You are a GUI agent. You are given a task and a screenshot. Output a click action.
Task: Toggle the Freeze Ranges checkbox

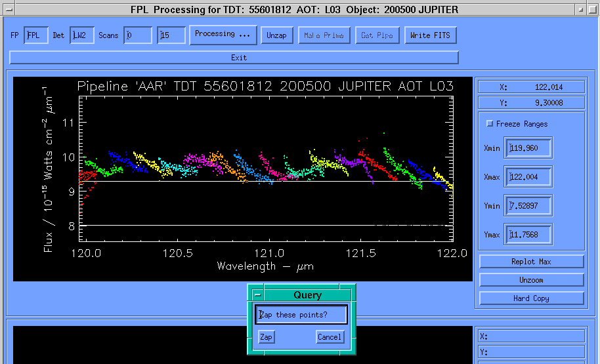pos(490,124)
